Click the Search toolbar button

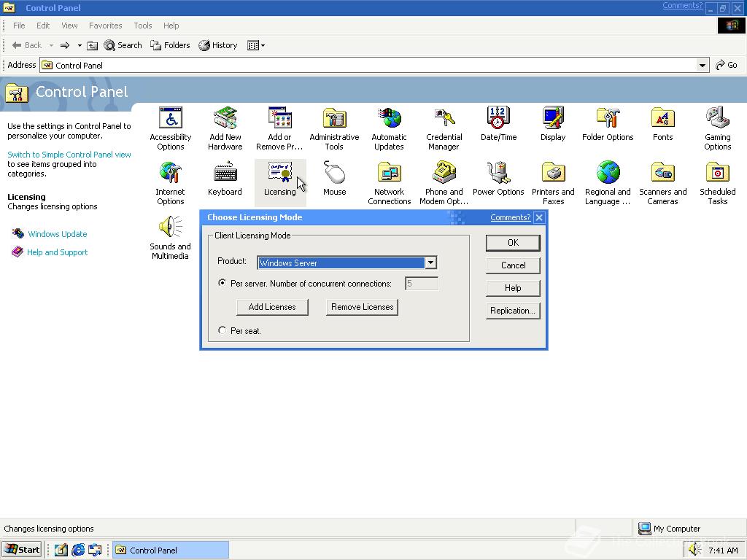pyautogui.click(x=123, y=45)
